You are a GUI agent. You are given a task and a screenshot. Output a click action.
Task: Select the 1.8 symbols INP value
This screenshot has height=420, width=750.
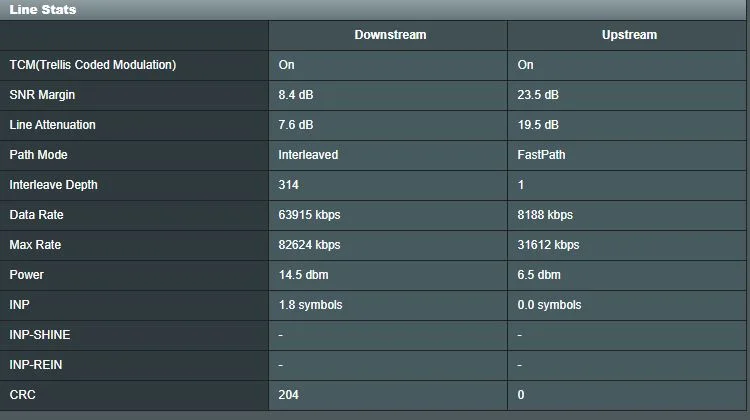tap(309, 305)
